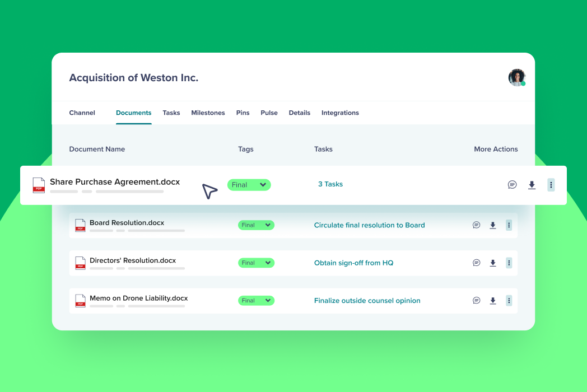Open more actions for Directors' Resolution.docx

pos(509,263)
